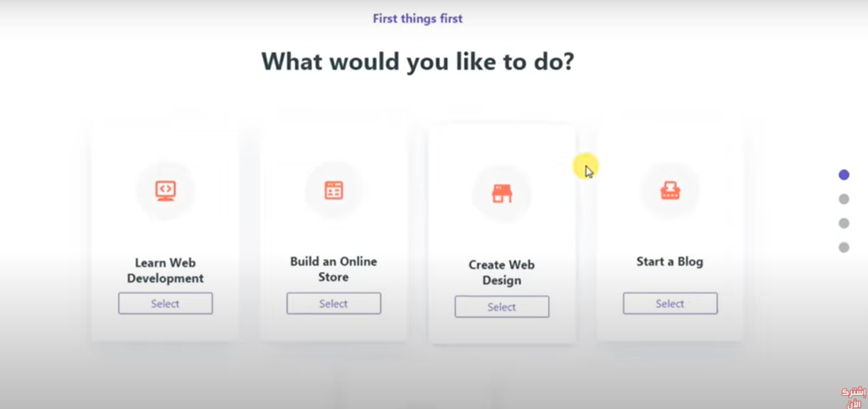This screenshot has width=868, height=409.
Task: Choose Select under Learn Web Development
Action: 165,304
